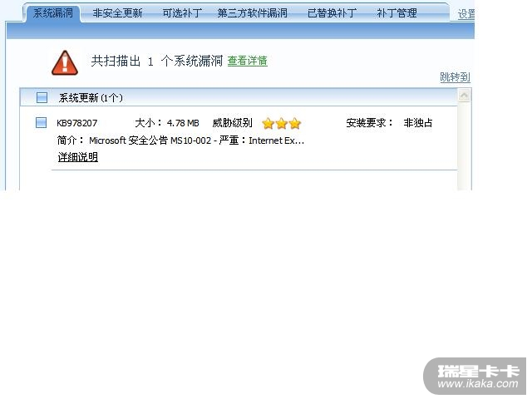Tick the 系统更新 (1个) group checkbox

(42, 98)
